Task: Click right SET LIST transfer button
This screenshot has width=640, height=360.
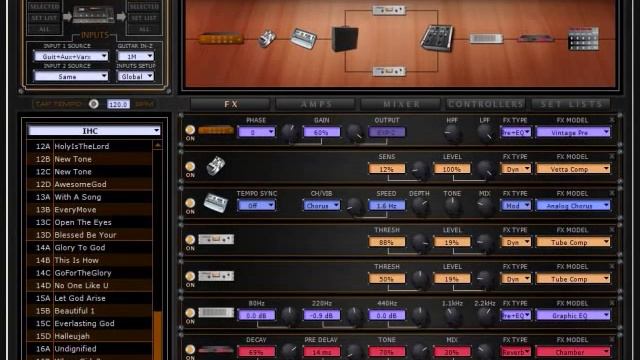Action: click(x=144, y=18)
